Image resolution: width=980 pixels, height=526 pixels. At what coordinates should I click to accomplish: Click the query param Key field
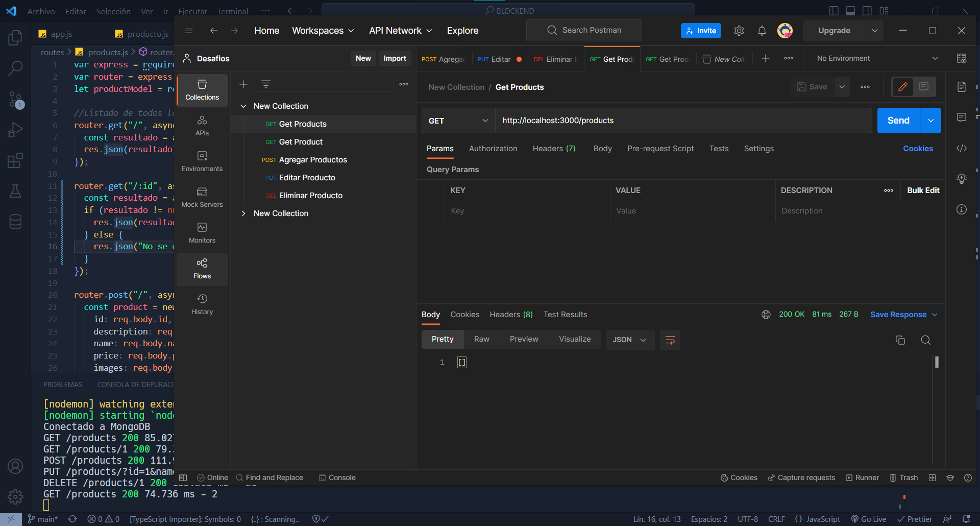point(527,211)
